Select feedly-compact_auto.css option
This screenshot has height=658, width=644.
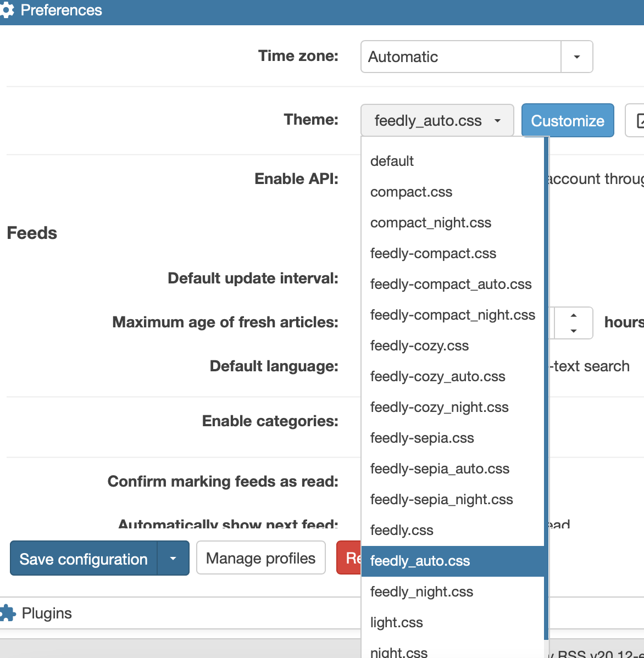[453, 284]
